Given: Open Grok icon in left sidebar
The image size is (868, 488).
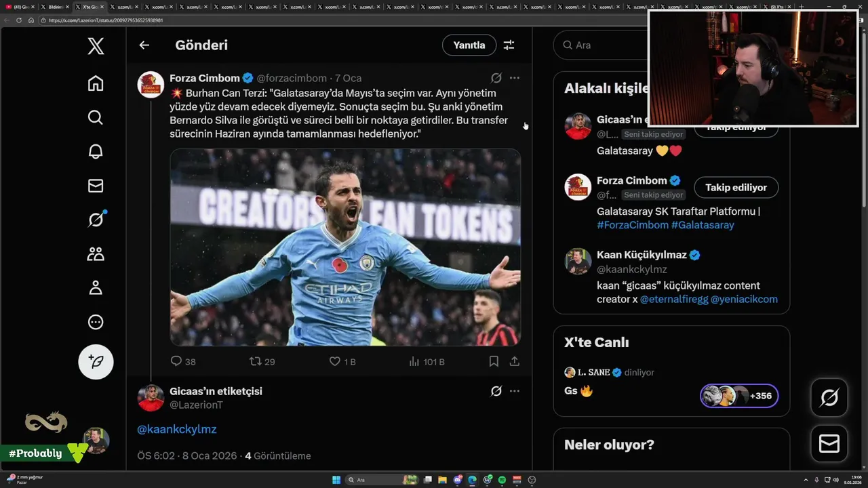Looking at the screenshot, I should point(96,220).
